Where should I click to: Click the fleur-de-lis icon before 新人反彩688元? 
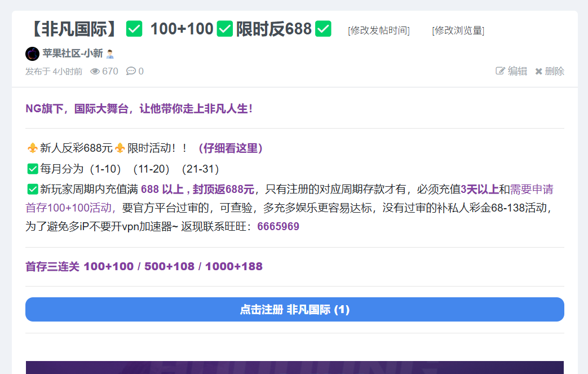(33, 148)
